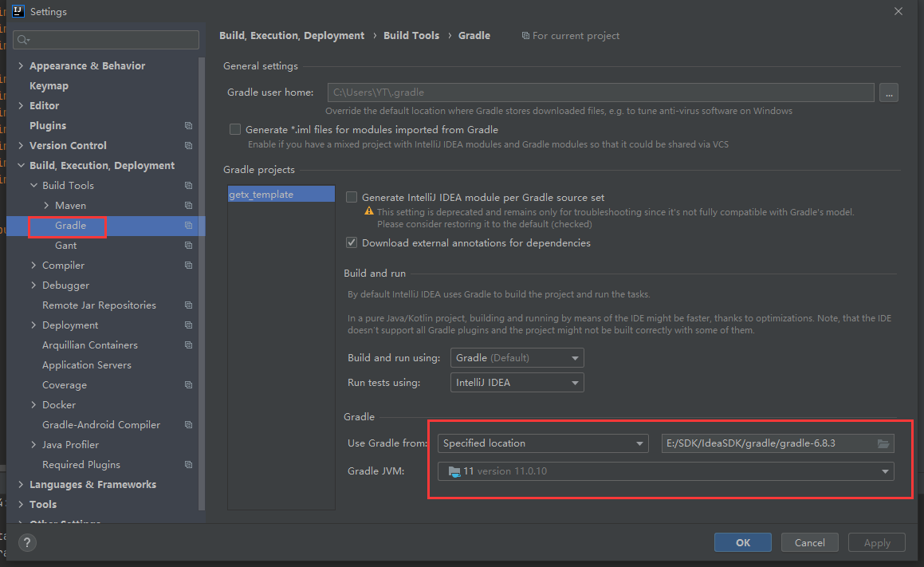Click the project-level icon beside Remote Jar Repositories
The height and width of the screenshot is (567, 924).
click(x=189, y=305)
